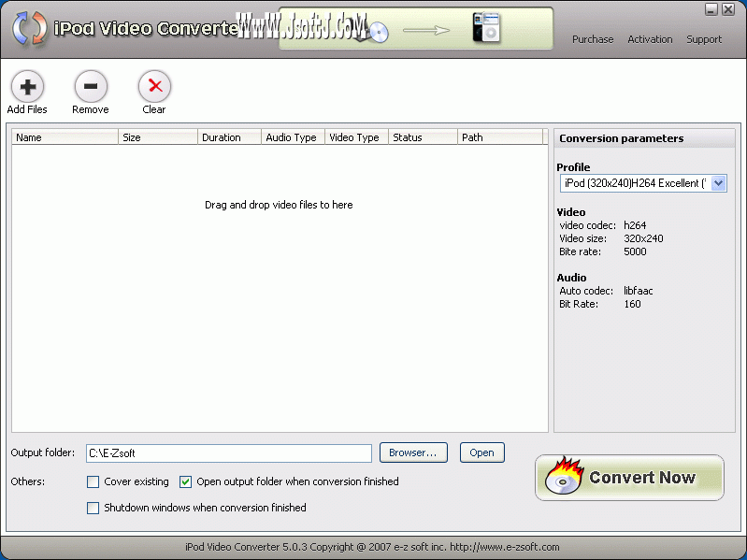Click the iPod device image in banner
Screen dimensions: 747x560
(x=486, y=28)
